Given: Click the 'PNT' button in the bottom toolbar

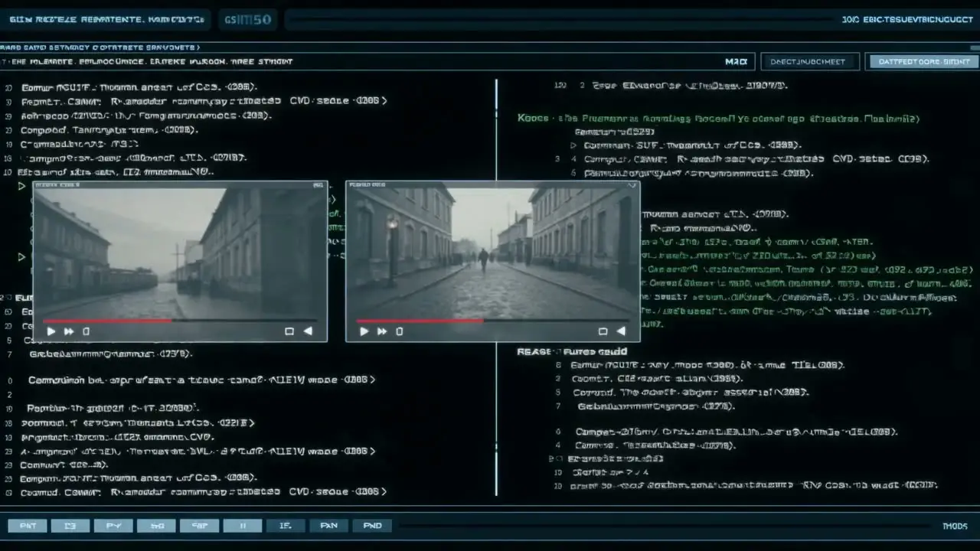Looking at the screenshot, I should coord(28,526).
